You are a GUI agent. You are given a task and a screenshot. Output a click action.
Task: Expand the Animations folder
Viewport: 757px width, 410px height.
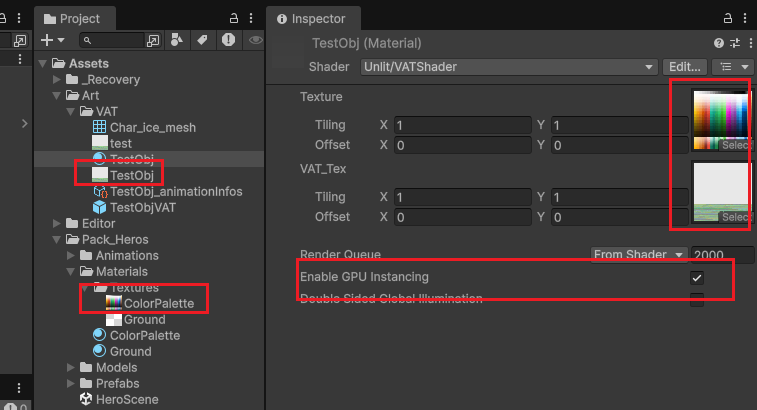72,256
